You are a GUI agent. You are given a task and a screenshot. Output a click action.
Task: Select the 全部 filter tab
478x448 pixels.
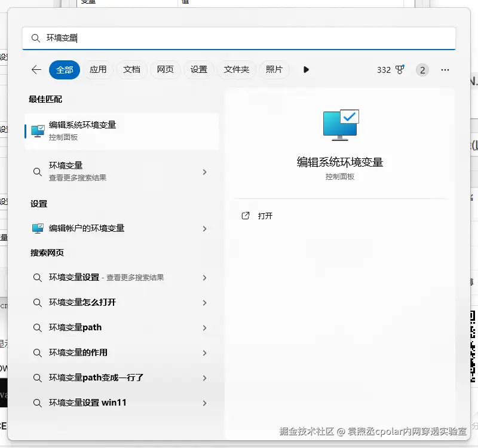point(65,70)
